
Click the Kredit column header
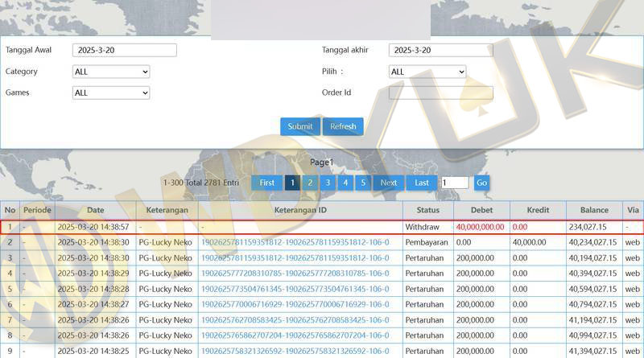pyautogui.click(x=538, y=210)
